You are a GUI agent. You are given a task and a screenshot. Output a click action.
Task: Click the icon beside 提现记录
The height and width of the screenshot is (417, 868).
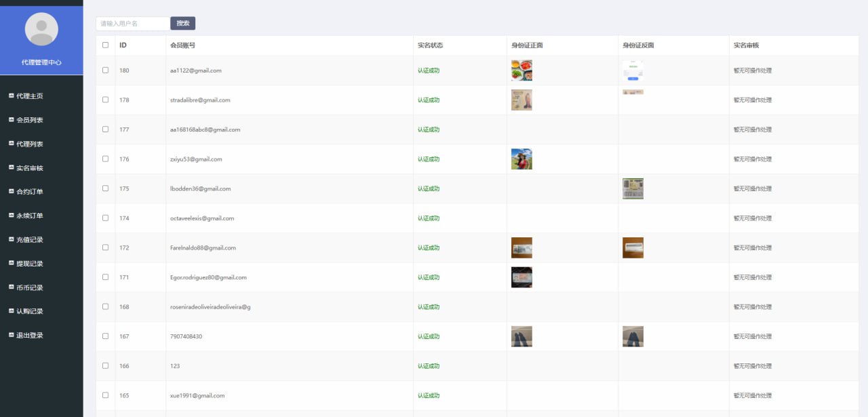point(11,263)
